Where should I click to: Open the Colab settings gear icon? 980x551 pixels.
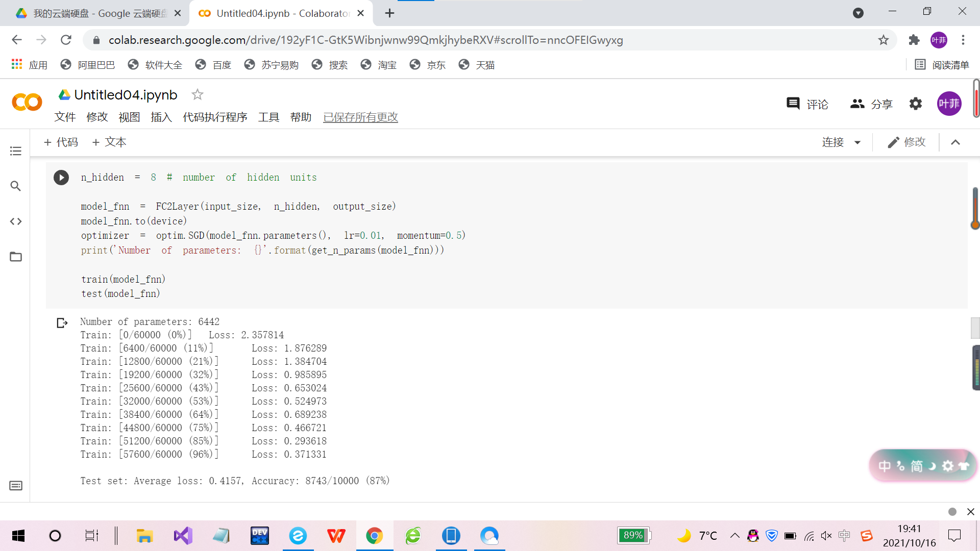916,104
